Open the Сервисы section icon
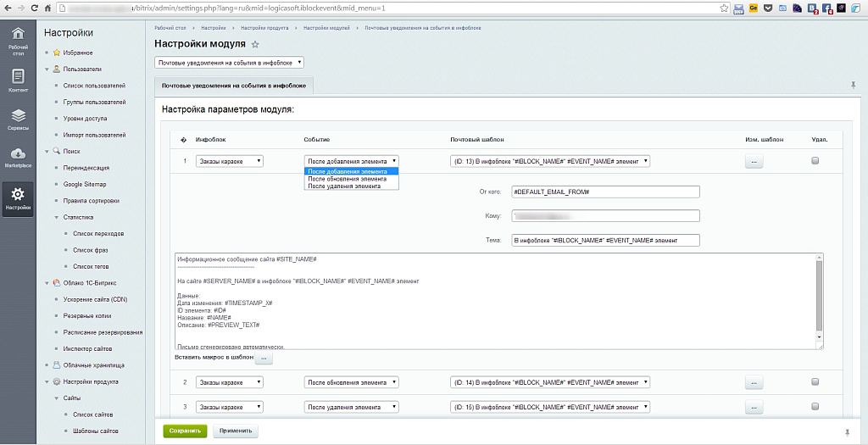The height and width of the screenshot is (445, 868). (x=18, y=120)
